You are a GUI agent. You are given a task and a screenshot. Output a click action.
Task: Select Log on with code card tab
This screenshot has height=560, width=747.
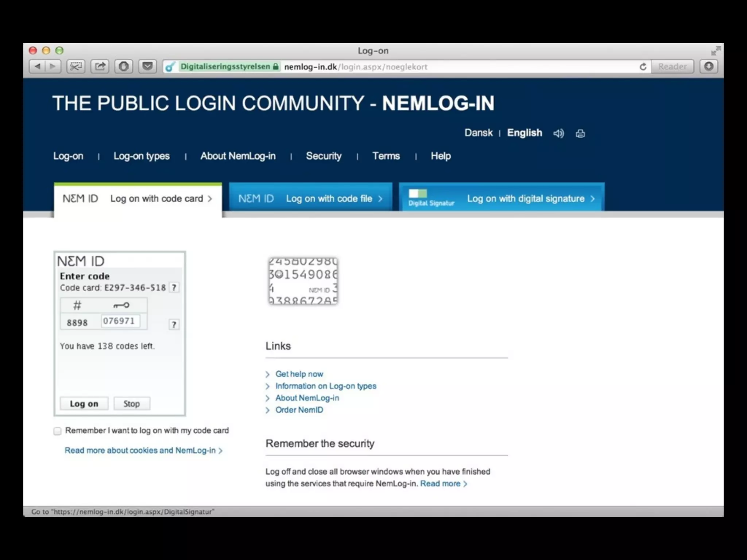click(138, 198)
